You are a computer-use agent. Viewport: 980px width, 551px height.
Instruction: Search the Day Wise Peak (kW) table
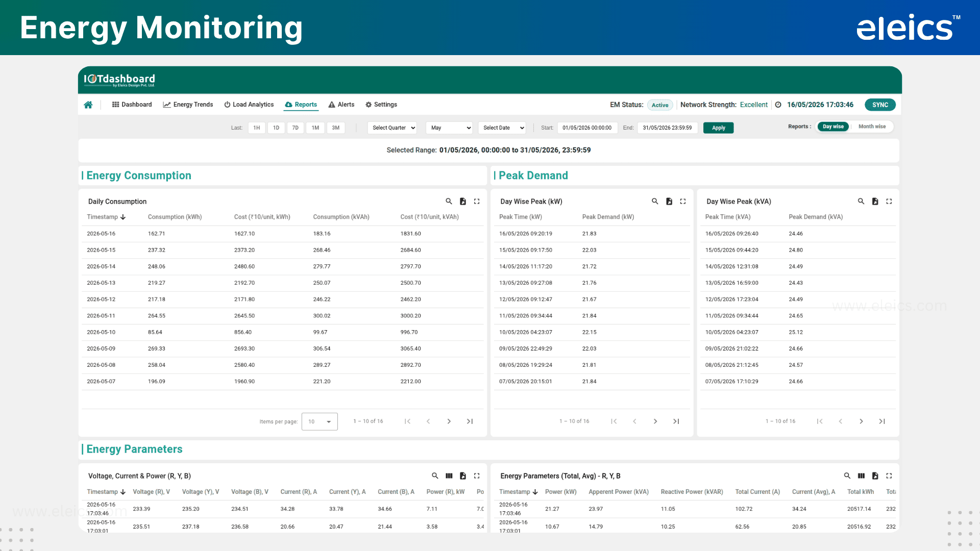(x=655, y=202)
